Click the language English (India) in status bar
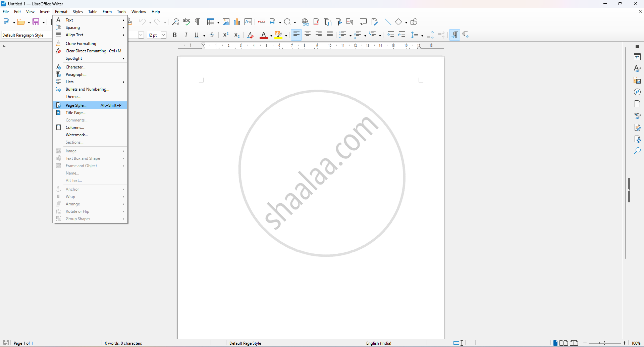Screen dimensions: 644x347 [x=379, y=343]
